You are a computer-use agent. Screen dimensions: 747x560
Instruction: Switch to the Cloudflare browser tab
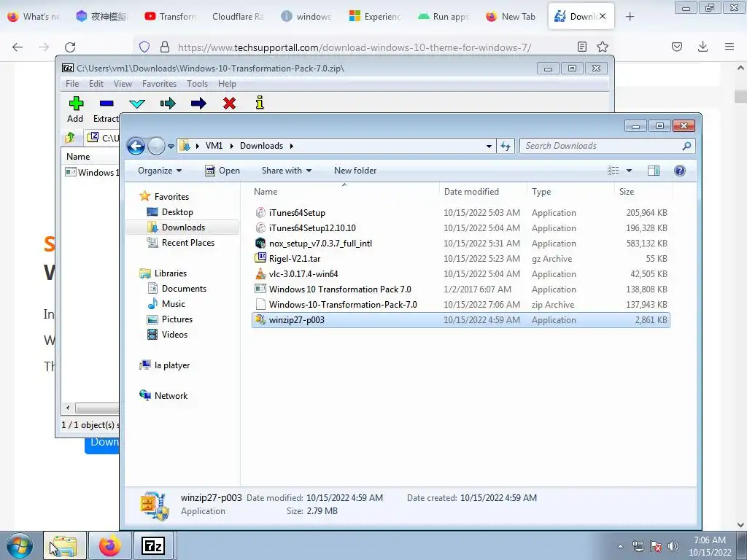[x=239, y=17]
